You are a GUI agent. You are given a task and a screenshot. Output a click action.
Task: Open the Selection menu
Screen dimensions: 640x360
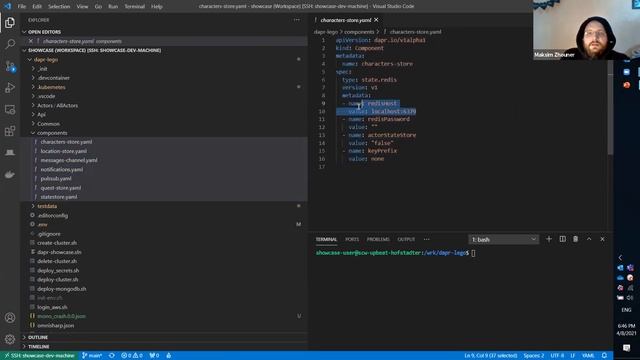point(59,7)
